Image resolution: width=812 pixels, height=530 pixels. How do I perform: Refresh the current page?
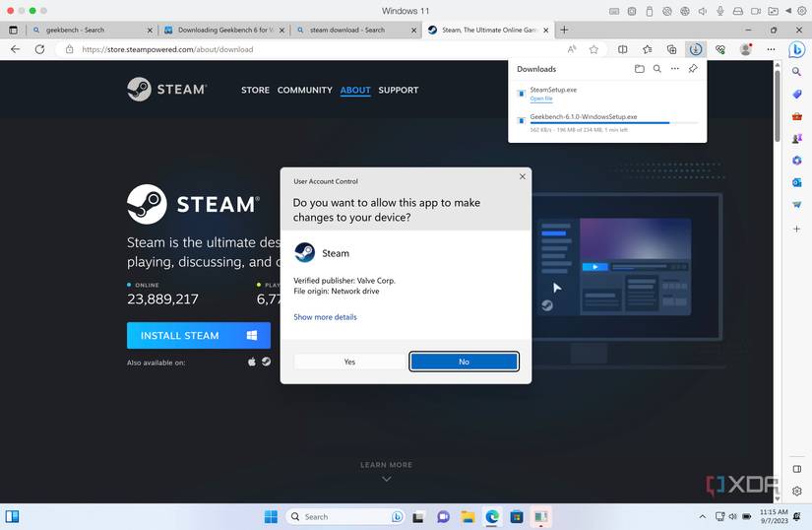pyautogui.click(x=39, y=49)
